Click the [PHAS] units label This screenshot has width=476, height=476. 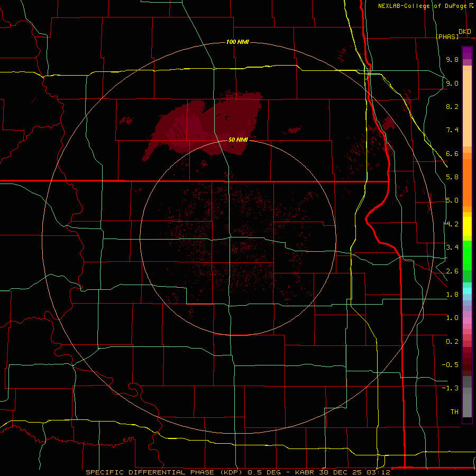447,36
